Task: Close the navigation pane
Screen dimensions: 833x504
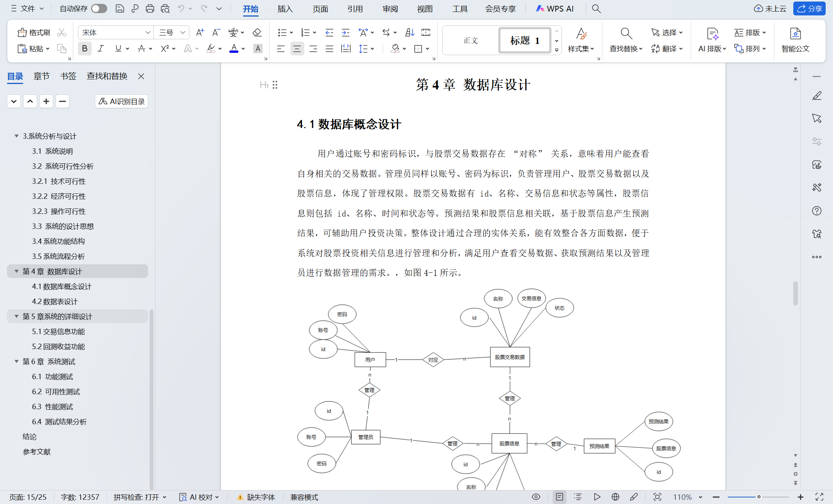Action: 141,76
